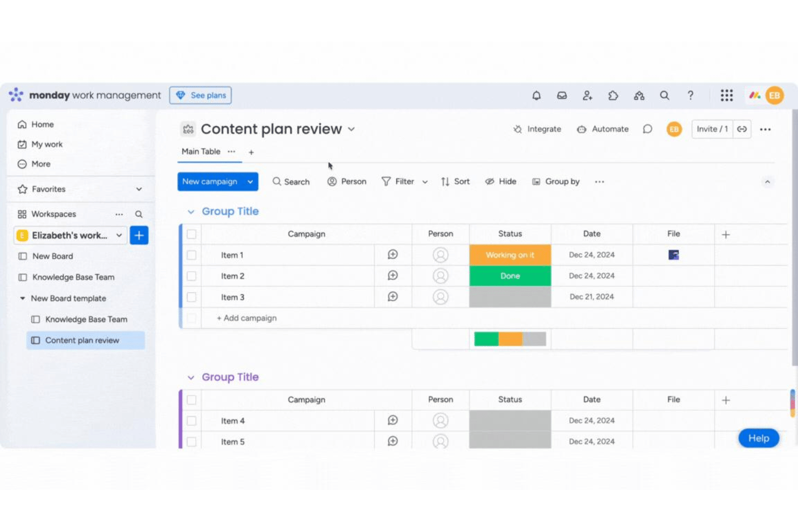Search workspaces magnifier in sidebar
This screenshot has width=798, height=532.
(x=139, y=214)
